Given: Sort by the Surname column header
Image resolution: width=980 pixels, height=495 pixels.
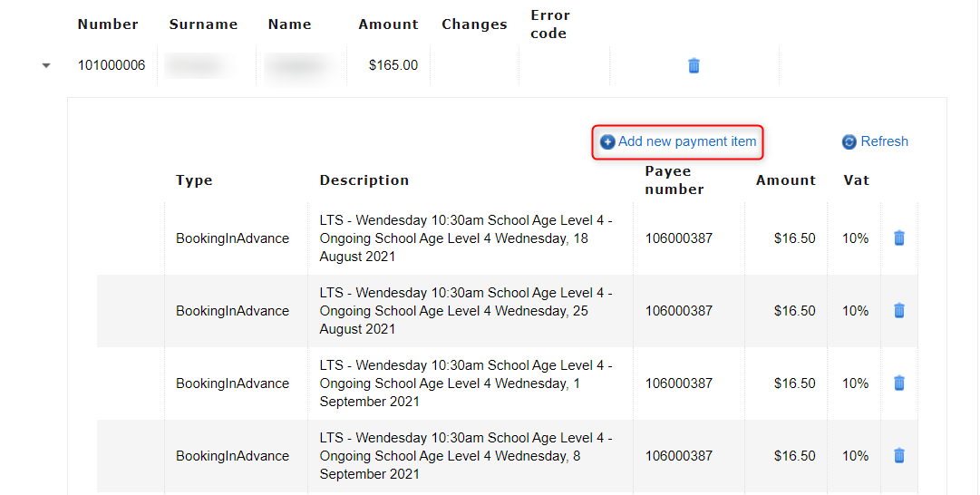Looking at the screenshot, I should pyautogui.click(x=203, y=24).
